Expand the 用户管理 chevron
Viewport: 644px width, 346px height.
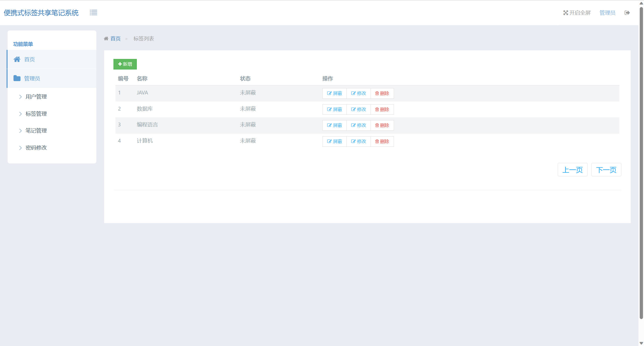click(20, 97)
